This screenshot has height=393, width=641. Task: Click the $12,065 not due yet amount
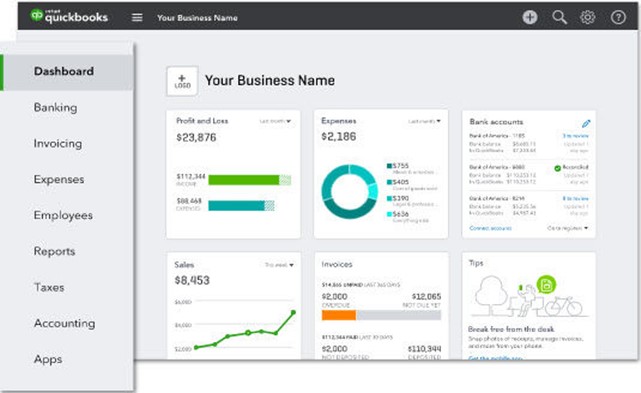[x=426, y=296]
